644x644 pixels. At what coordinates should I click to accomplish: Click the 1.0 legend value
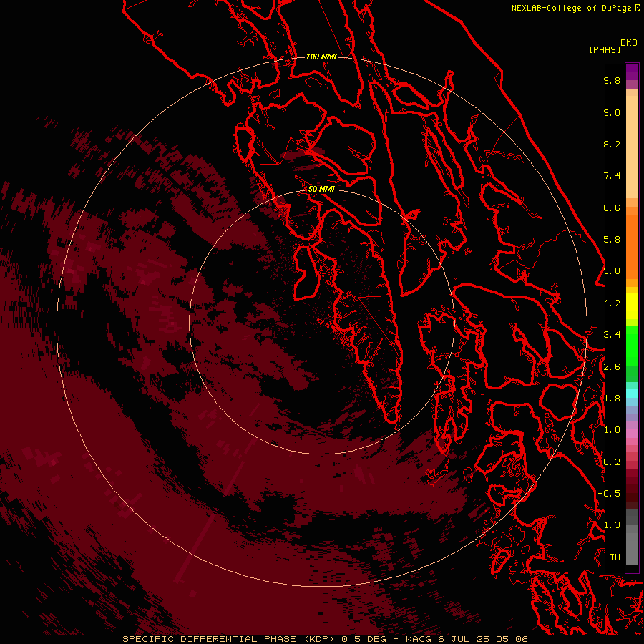[612, 430]
